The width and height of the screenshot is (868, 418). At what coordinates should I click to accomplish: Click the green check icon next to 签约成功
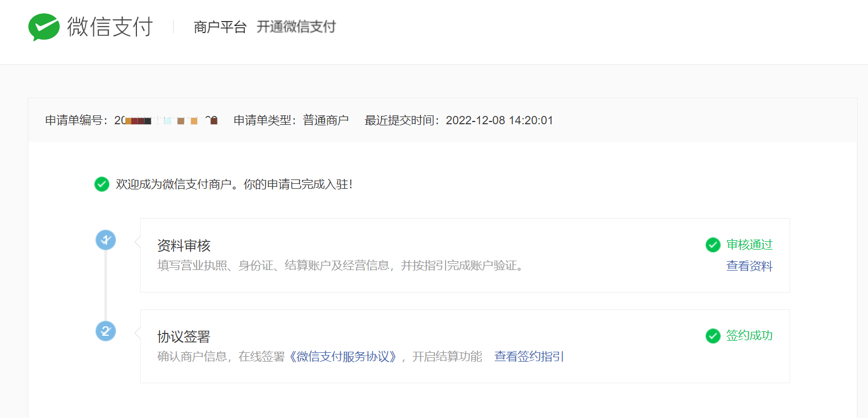[713, 336]
